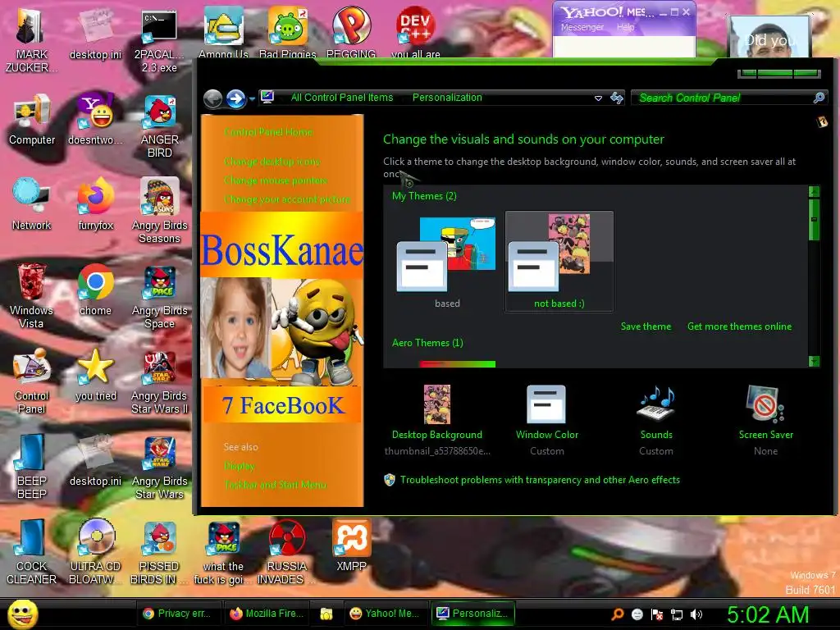Click the Forward navigation arrow
The image size is (840, 630).
(235, 98)
